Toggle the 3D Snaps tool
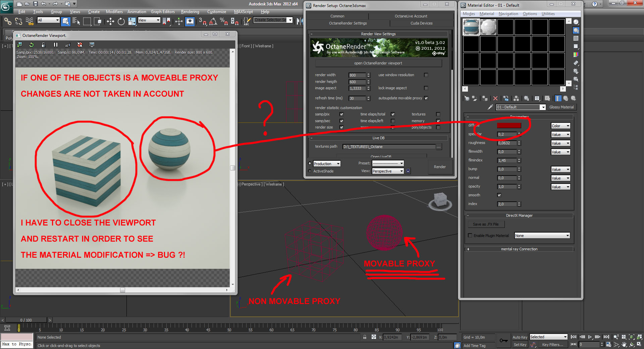 (x=202, y=21)
